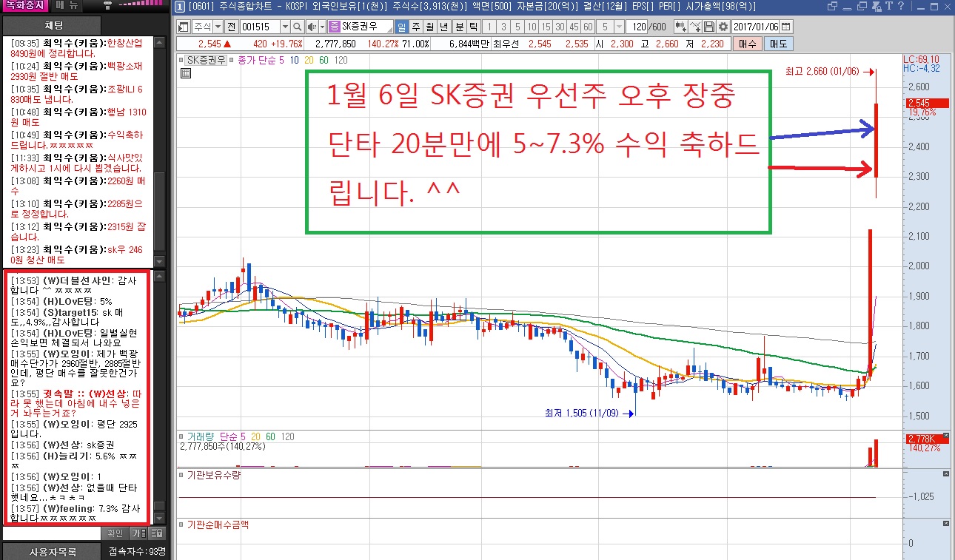Viewport: 955px width, 560px height.
Task: Click the magnifier stock search icon
Action: pos(297,27)
